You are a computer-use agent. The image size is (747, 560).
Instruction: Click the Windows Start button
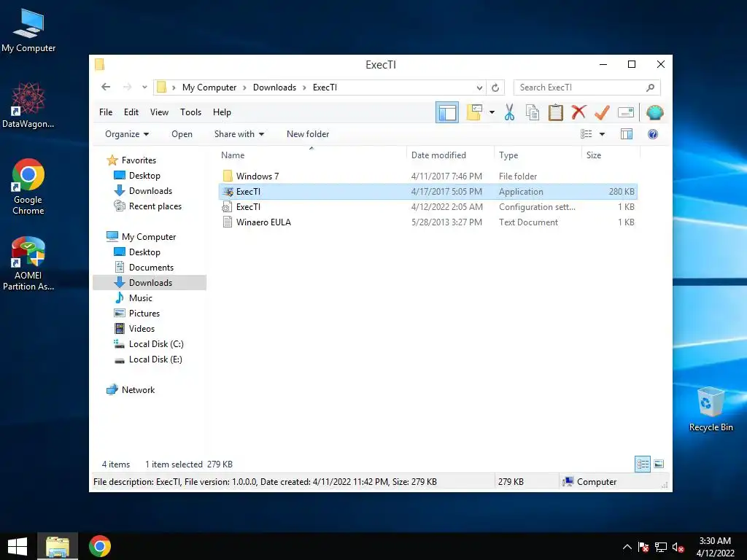tap(18, 546)
